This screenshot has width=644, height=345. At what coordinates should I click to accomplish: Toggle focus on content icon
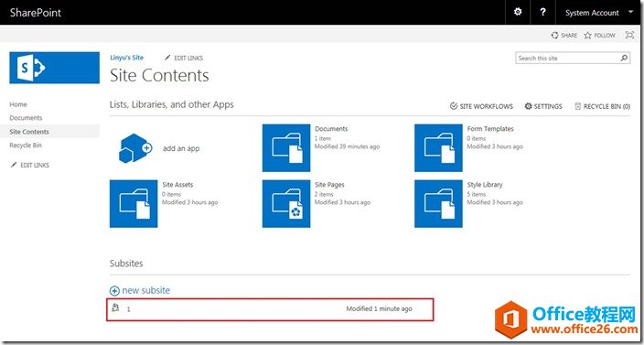[629, 36]
